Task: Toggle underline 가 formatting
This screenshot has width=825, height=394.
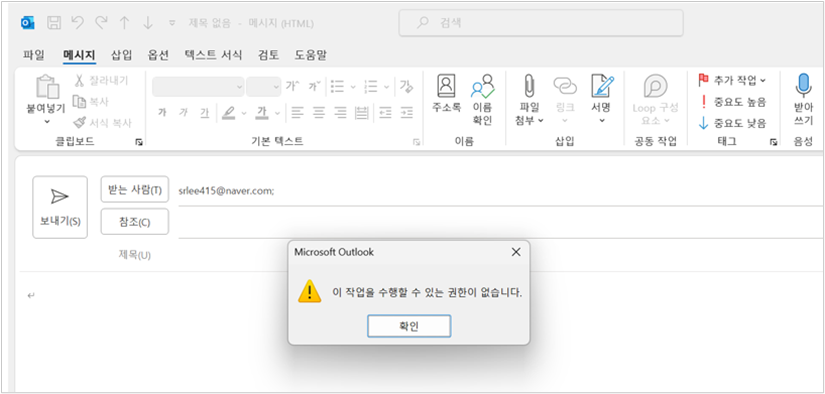Action: click(205, 112)
